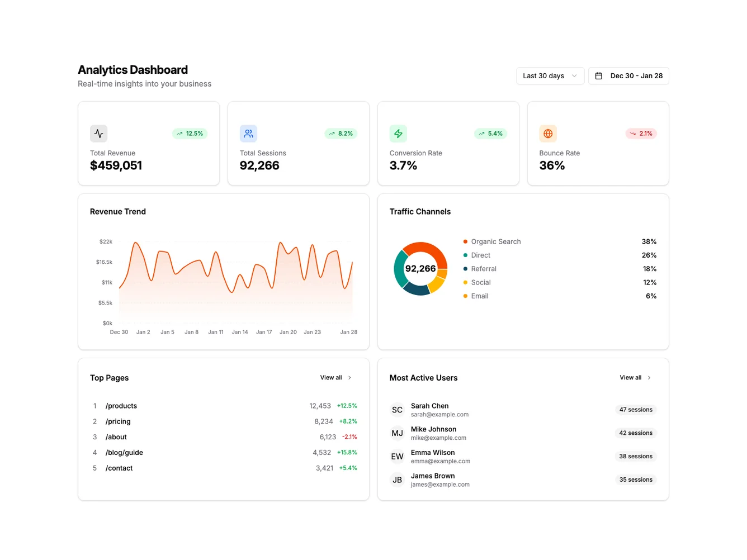The width and height of the screenshot is (747, 560).
Task: Click the downward trend arrow on Bounce Rate badge
Action: pyautogui.click(x=632, y=134)
